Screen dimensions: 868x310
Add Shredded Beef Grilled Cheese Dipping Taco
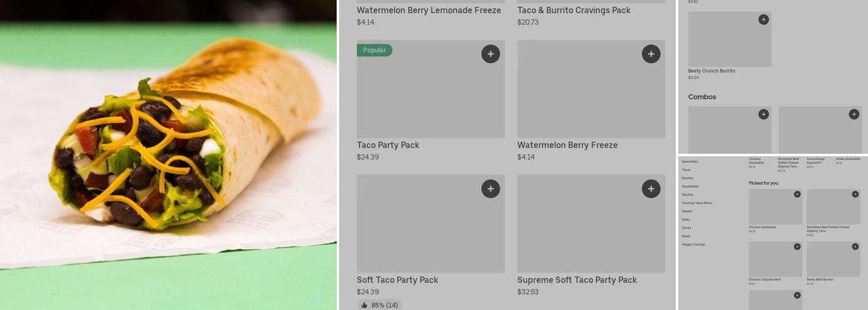855,195
